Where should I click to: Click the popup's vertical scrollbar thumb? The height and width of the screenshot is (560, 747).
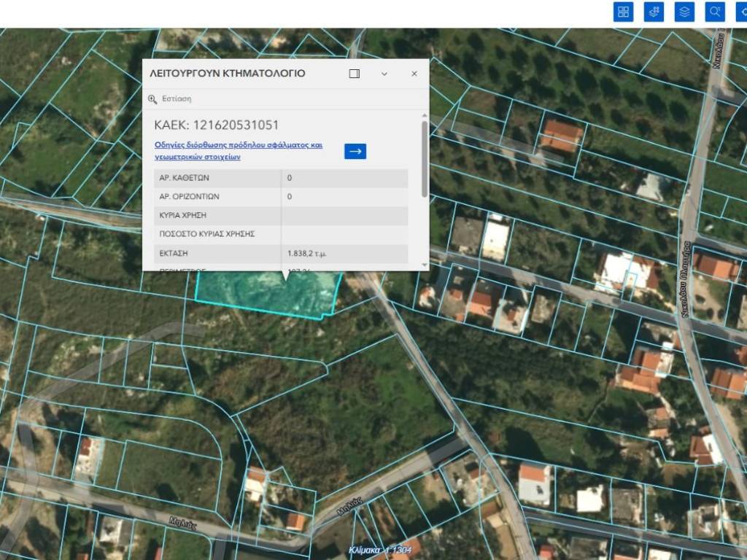point(425,157)
